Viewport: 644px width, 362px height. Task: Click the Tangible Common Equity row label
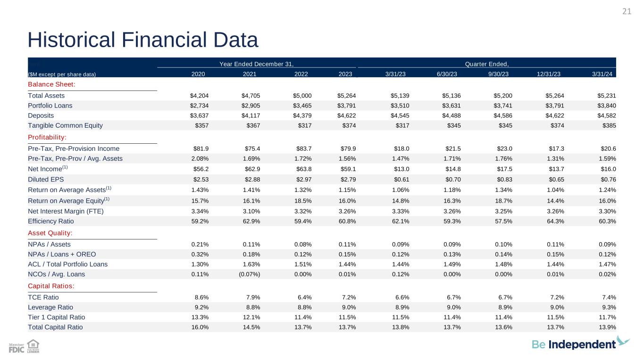pyautogui.click(x=65, y=125)
